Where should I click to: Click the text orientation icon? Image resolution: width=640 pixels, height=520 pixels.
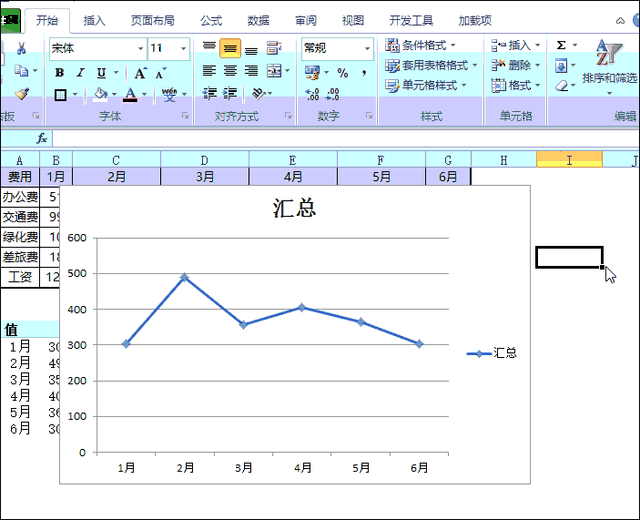tap(259, 93)
